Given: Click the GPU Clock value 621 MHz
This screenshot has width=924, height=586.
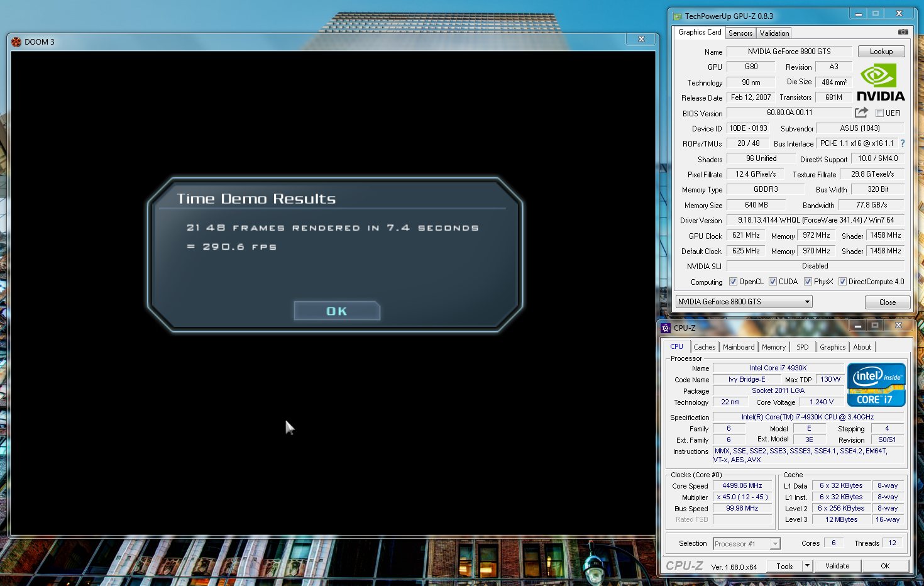Looking at the screenshot, I should click(x=746, y=235).
